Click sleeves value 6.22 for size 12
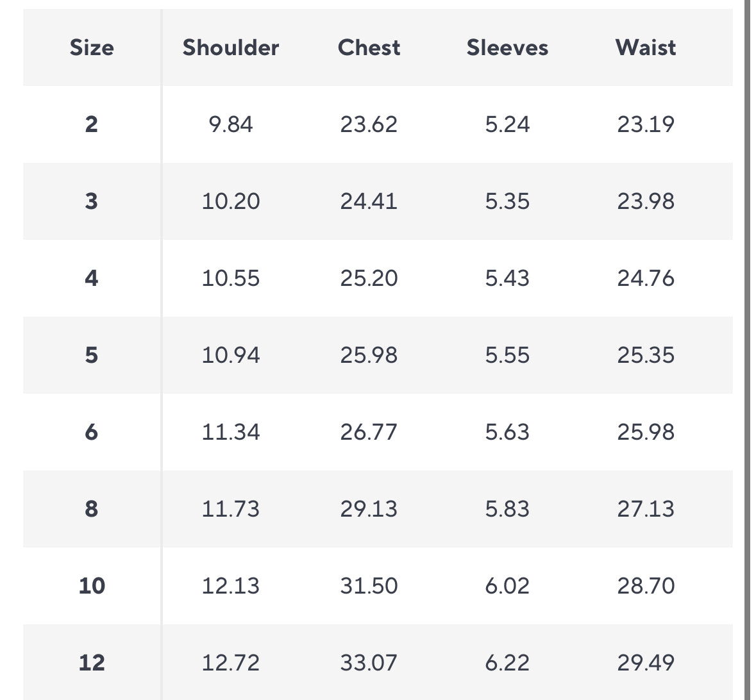Screen dimensions: 756x700 (507, 663)
